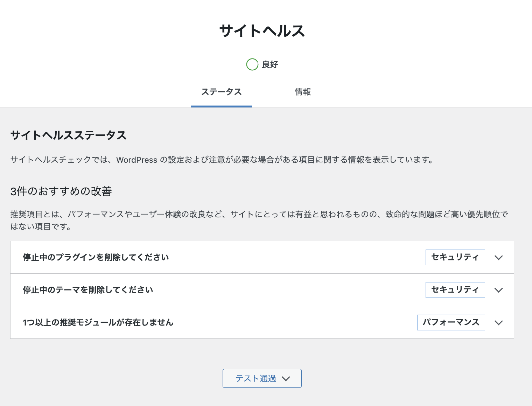This screenshot has height=406, width=532.
Task: Open the 情報 tab
Action: [x=303, y=92]
